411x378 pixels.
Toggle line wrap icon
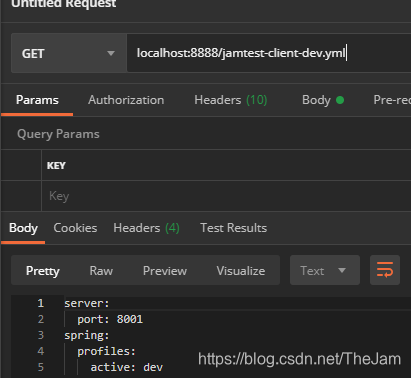[385, 270]
